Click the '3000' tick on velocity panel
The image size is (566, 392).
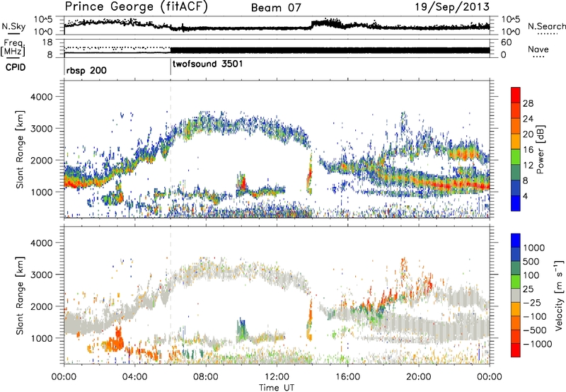point(41,275)
